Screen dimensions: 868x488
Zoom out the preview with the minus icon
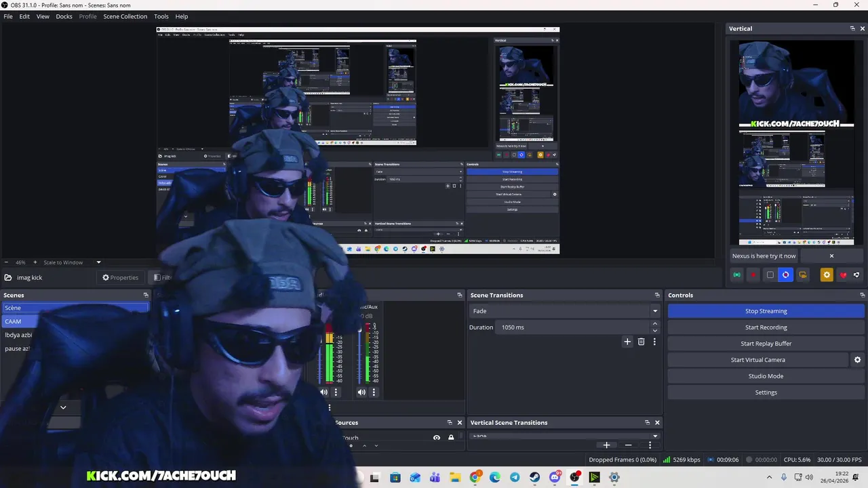[6, 262]
